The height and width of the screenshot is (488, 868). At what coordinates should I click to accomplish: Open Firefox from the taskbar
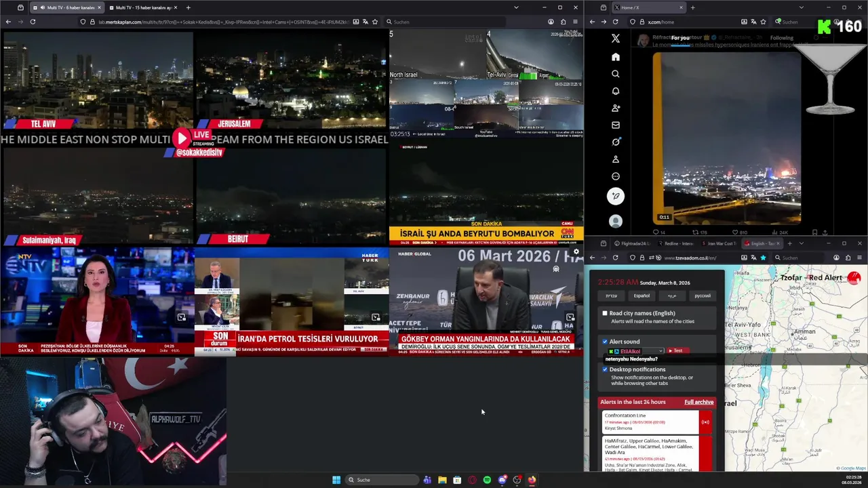[532, 480]
